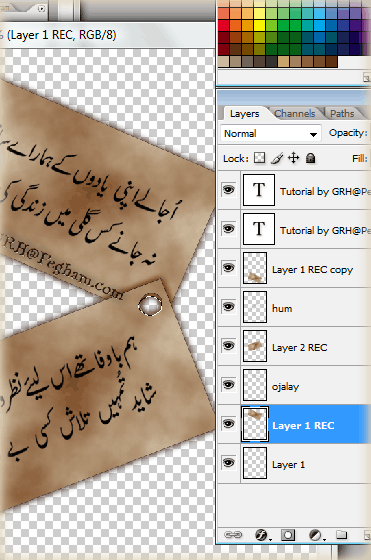Open the Paths tab
The image size is (371, 560).
point(342,114)
